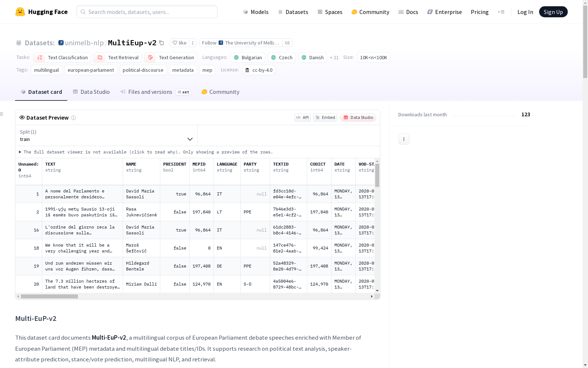This screenshot has width=588, height=368.
Task: Click the table's scroll-right arrow
Action: [372, 296]
